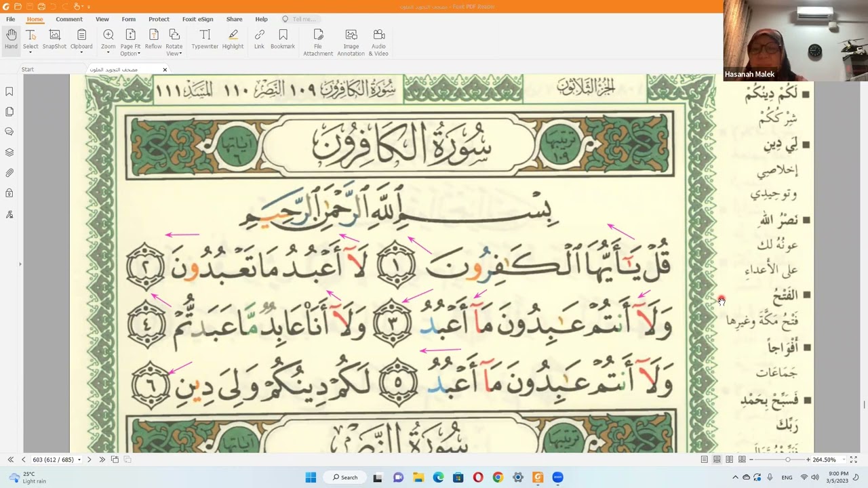
Task: Open the page number dropdown
Action: (x=79, y=460)
